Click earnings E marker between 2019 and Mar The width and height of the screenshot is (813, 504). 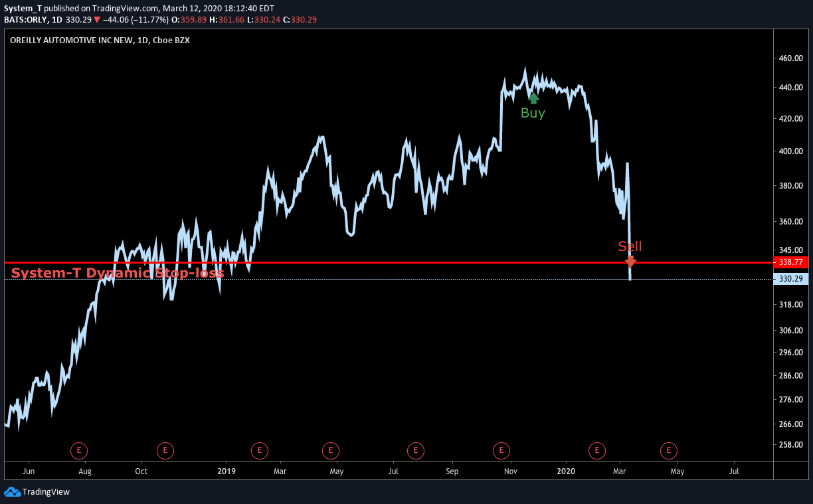(x=260, y=451)
